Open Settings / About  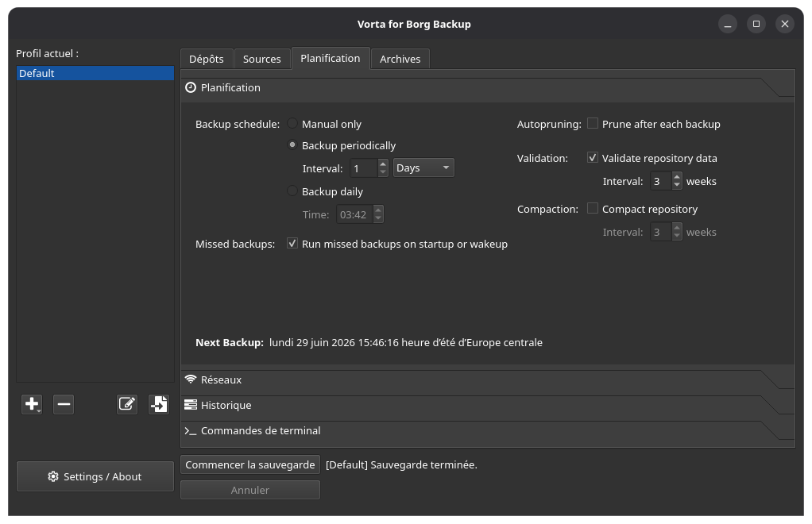tap(95, 476)
